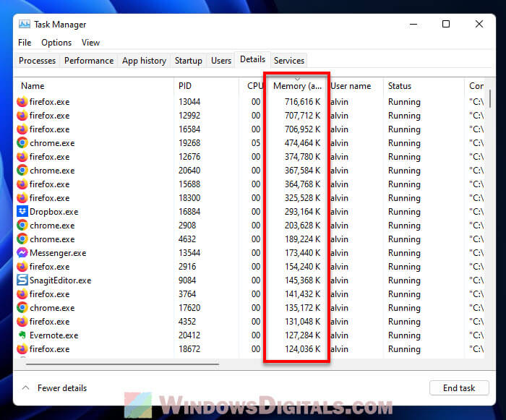Click the firefox icon for PID 18672
The width and height of the screenshot is (506, 420).
click(x=22, y=349)
